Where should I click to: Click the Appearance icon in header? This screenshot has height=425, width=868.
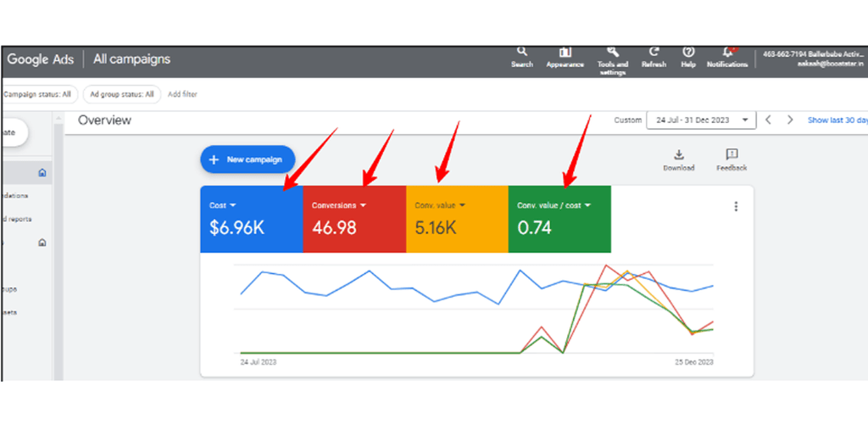tap(565, 53)
